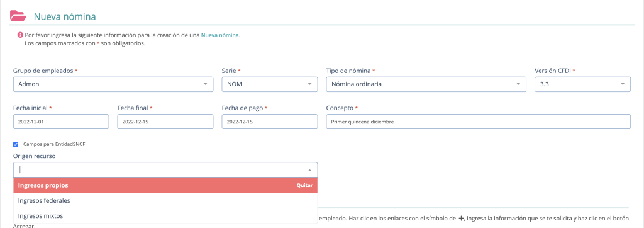
Task: Click the pink info icon before instructions
Action: click(x=20, y=35)
